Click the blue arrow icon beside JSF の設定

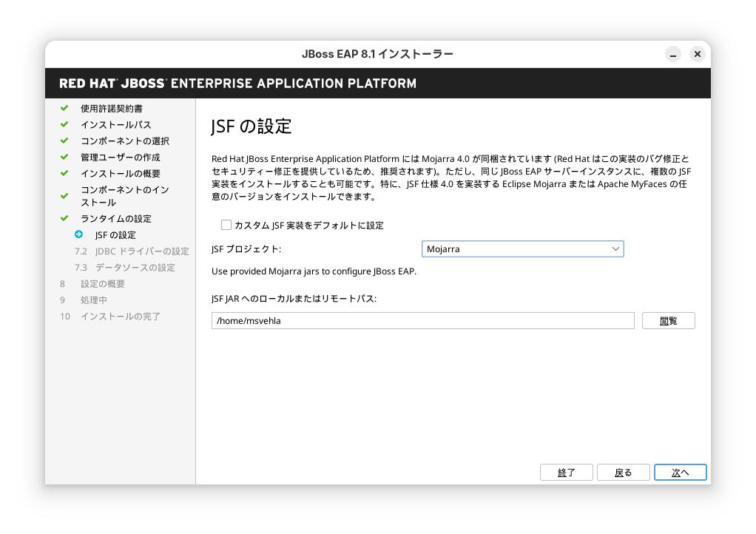tap(79, 234)
